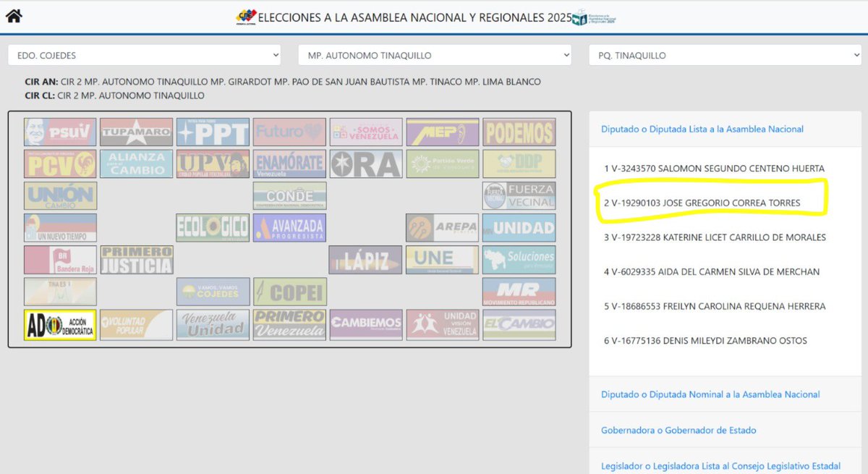Choose the UPV party logo
The width and height of the screenshot is (868, 474).
[213, 164]
